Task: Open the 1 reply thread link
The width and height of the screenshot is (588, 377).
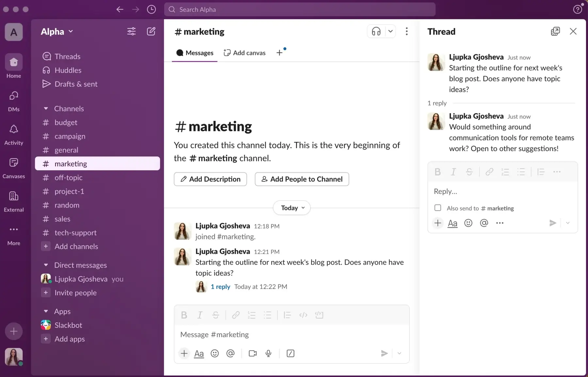Action: pyautogui.click(x=220, y=287)
